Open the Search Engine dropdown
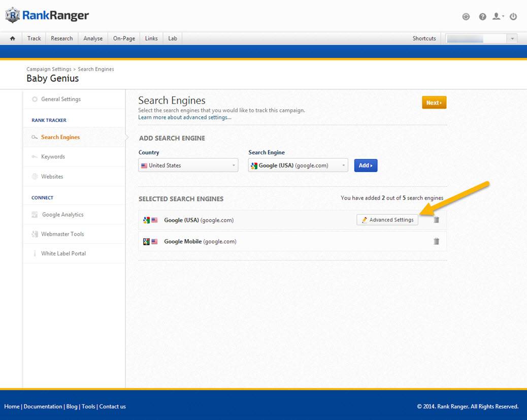This screenshot has height=420, width=527. tap(298, 166)
